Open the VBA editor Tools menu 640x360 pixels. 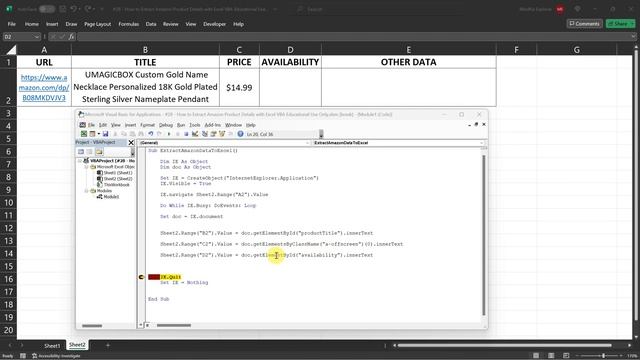[195, 125]
